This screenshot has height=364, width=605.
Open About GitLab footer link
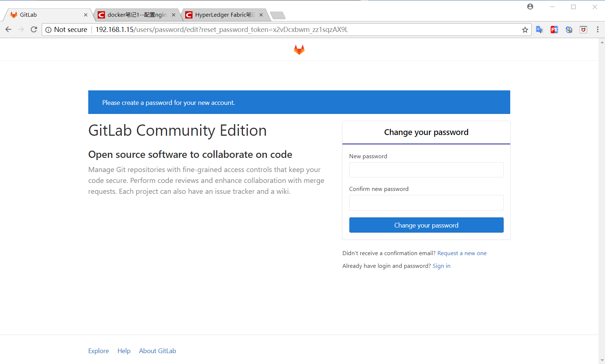pos(158,351)
